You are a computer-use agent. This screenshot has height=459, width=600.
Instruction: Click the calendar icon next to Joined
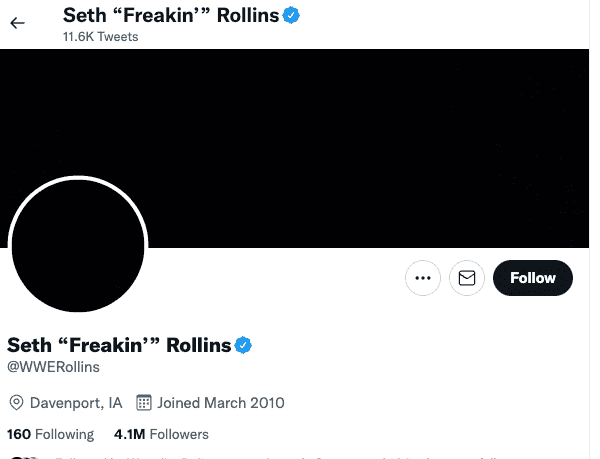143,403
